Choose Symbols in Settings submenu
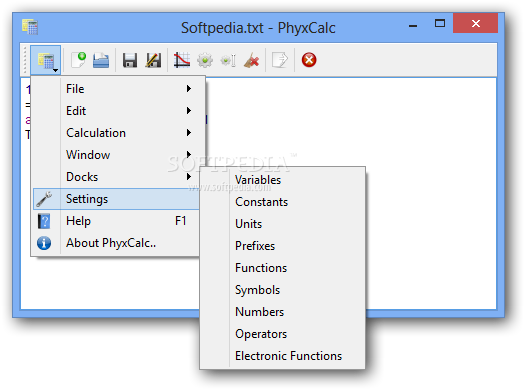 [x=282, y=290]
